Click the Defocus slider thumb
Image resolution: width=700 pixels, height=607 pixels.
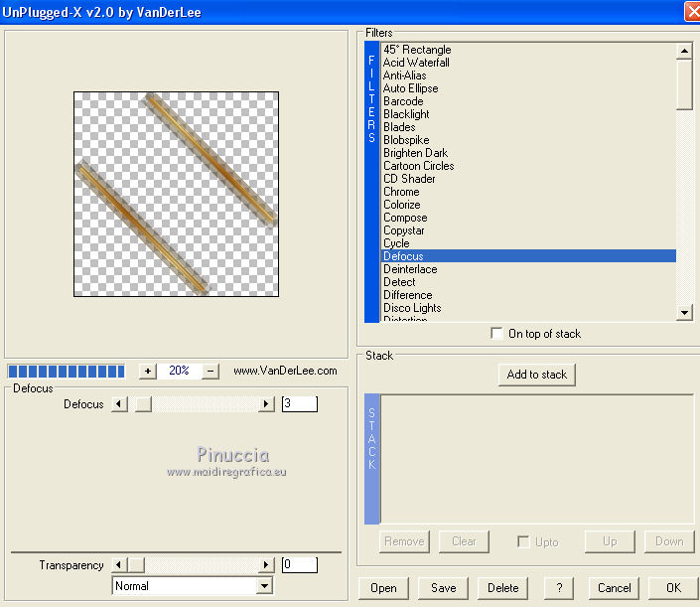[143, 404]
